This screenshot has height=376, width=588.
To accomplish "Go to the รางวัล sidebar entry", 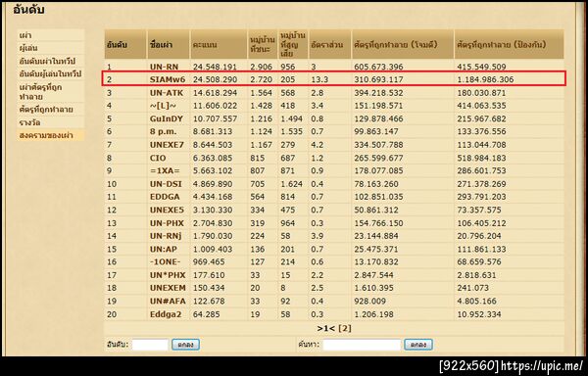I will pos(29,122).
